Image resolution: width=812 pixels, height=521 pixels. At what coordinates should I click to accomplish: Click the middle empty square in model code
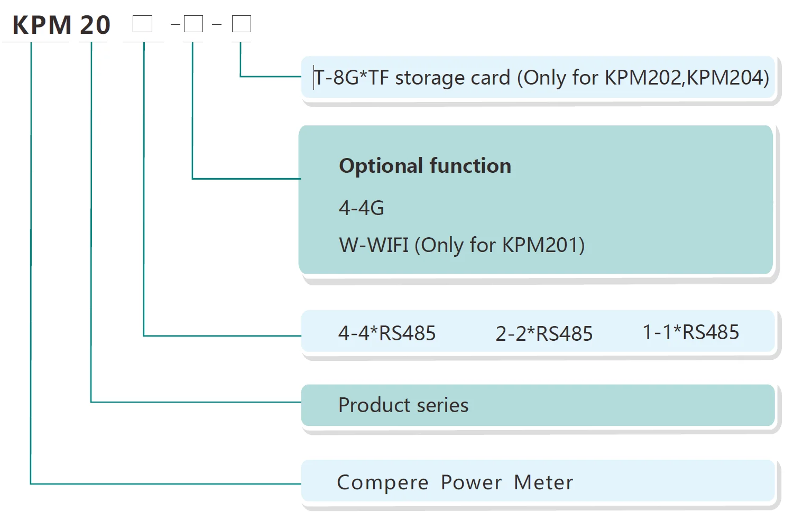coord(193,24)
